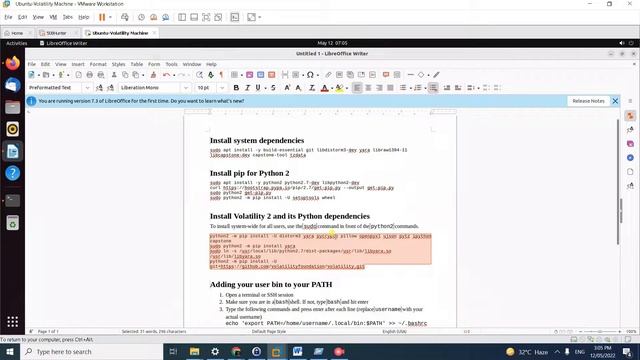Open the sidebar Gallery icon
The width and height of the screenshot is (640, 360).
(x=630, y=144)
